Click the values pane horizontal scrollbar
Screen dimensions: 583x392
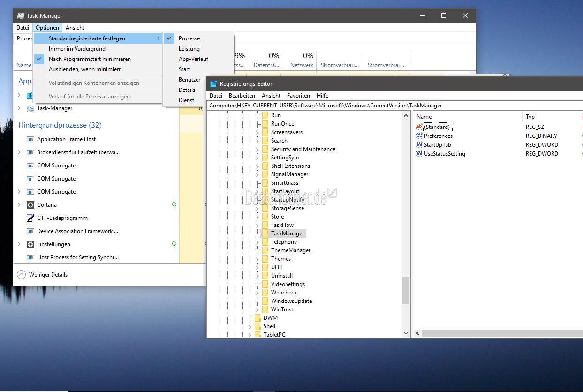(502, 333)
